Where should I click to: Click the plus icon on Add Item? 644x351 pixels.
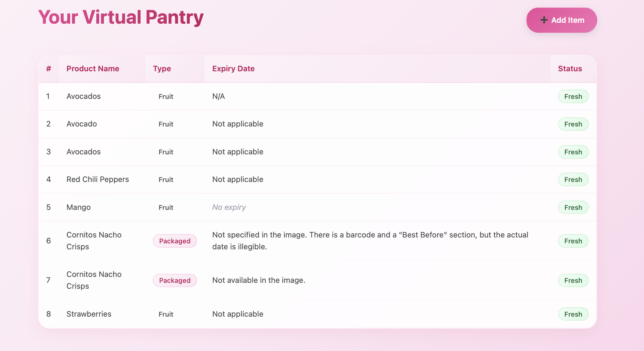pyautogui.click(x=544, y=20)
